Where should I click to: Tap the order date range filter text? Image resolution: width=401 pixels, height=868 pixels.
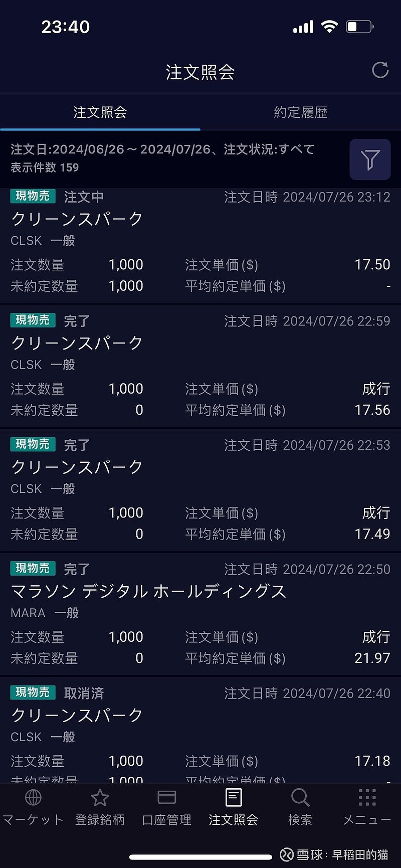162,149
